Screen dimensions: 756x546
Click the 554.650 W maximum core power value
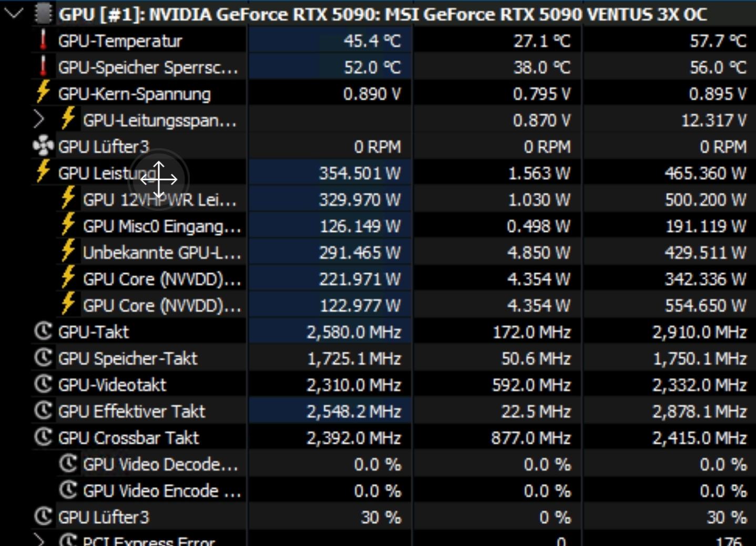[x=705, y=305]
